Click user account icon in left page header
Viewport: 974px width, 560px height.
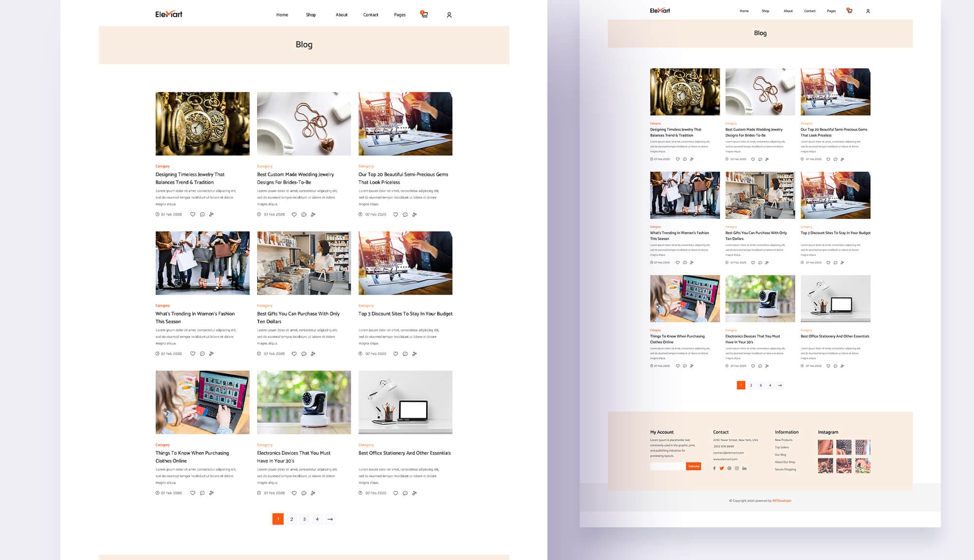[449, 15]
